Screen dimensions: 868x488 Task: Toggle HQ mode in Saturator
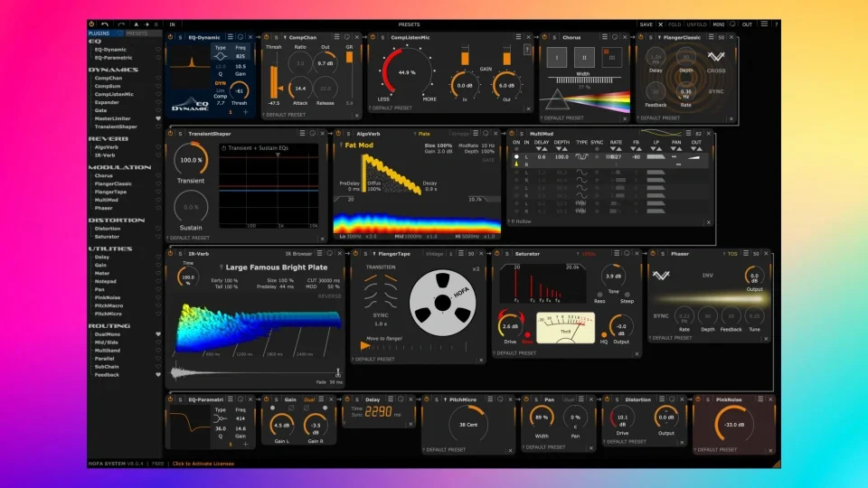point(604,334)
